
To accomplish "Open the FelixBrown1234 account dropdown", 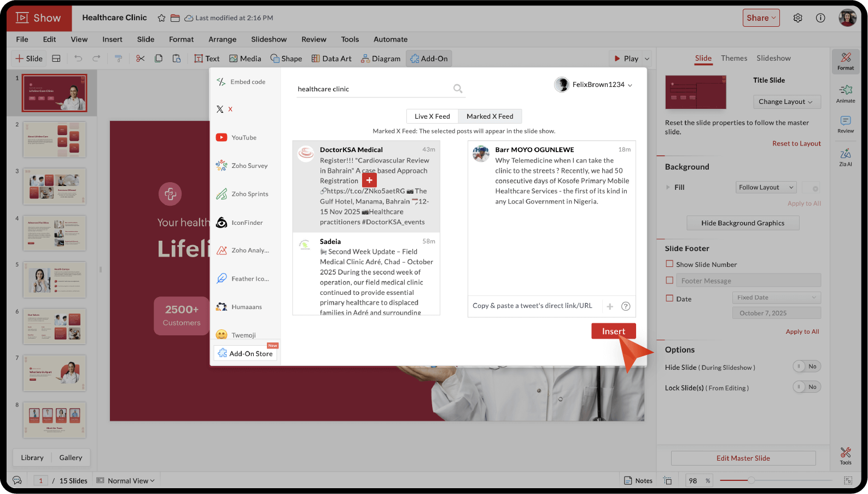I will coord(593,85).
